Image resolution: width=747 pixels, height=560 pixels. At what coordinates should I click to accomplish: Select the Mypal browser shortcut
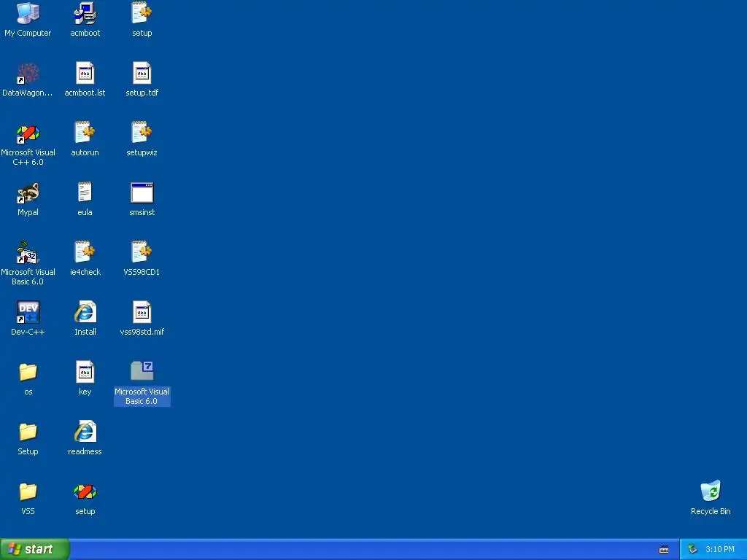[28, 192]
